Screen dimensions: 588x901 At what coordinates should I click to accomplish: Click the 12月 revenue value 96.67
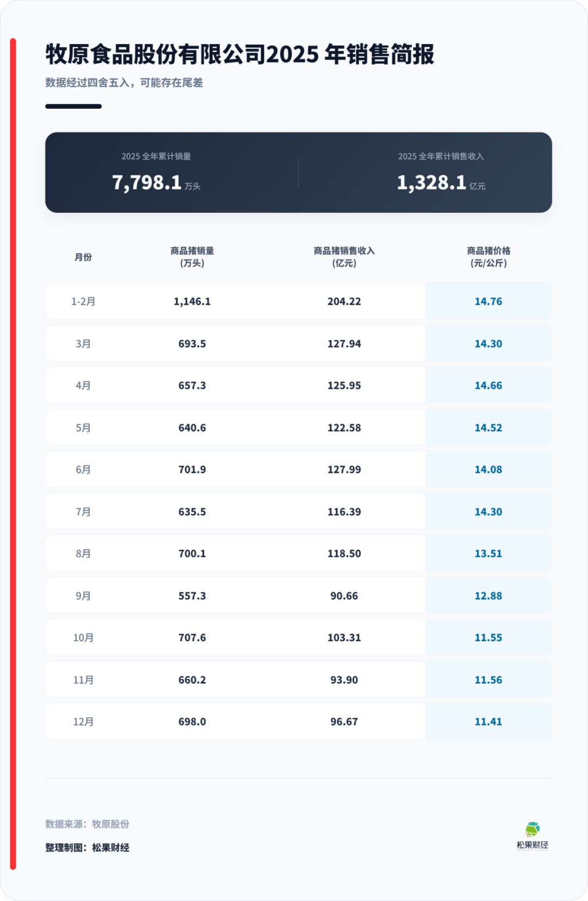tap(344, 722)
